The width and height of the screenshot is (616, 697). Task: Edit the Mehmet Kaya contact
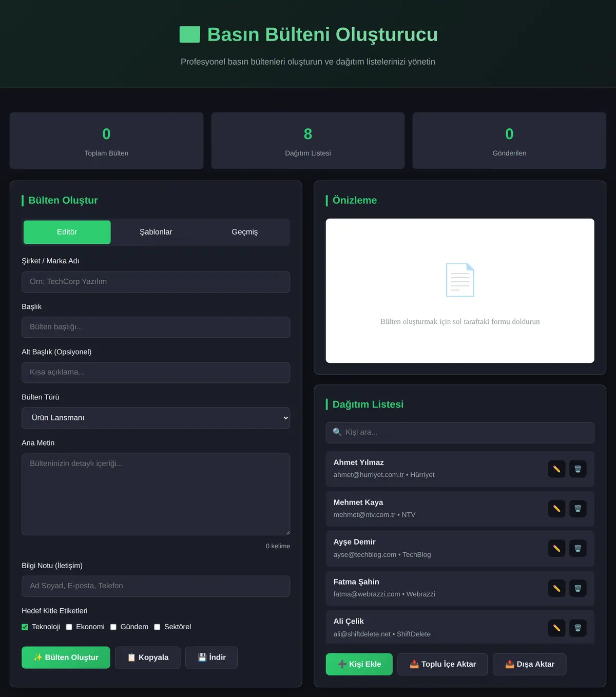(x=556, y=509)
